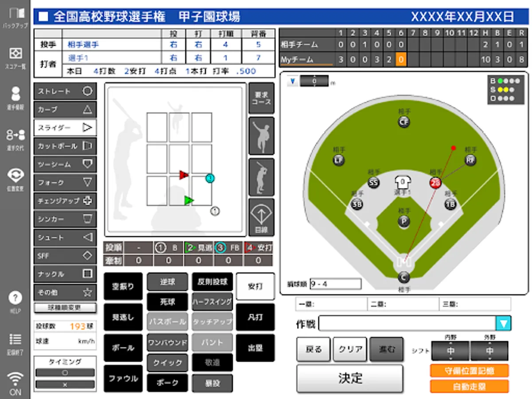This screenshot has height=399, width=532.
Task: Expand the blue distance dropdown arrow above field
Action: [x=293, y=82]
